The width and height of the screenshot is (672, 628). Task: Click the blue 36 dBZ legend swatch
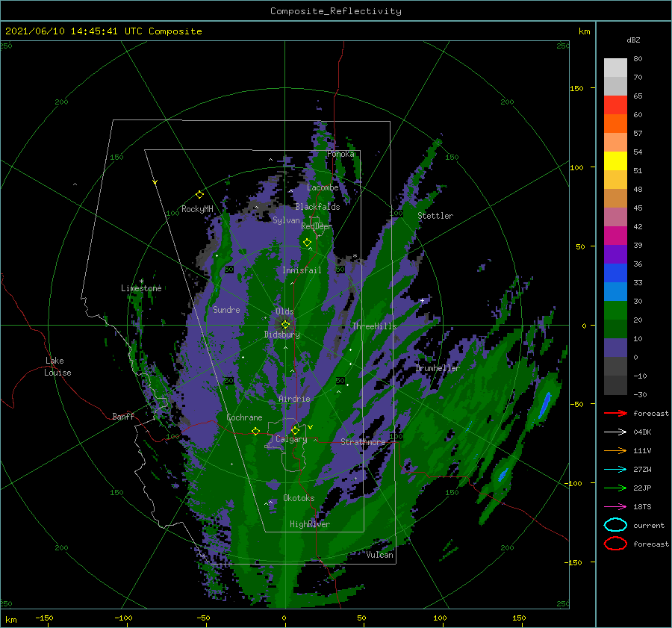click(x=615, y=273)
